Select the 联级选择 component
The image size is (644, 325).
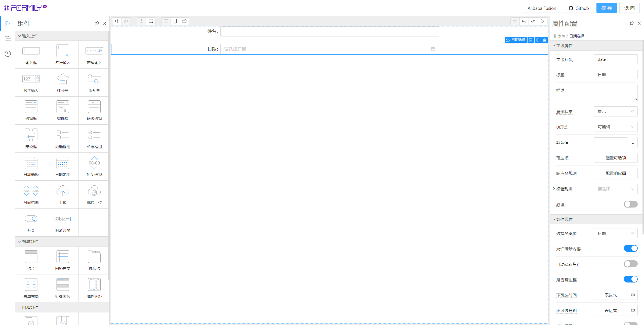94,110
